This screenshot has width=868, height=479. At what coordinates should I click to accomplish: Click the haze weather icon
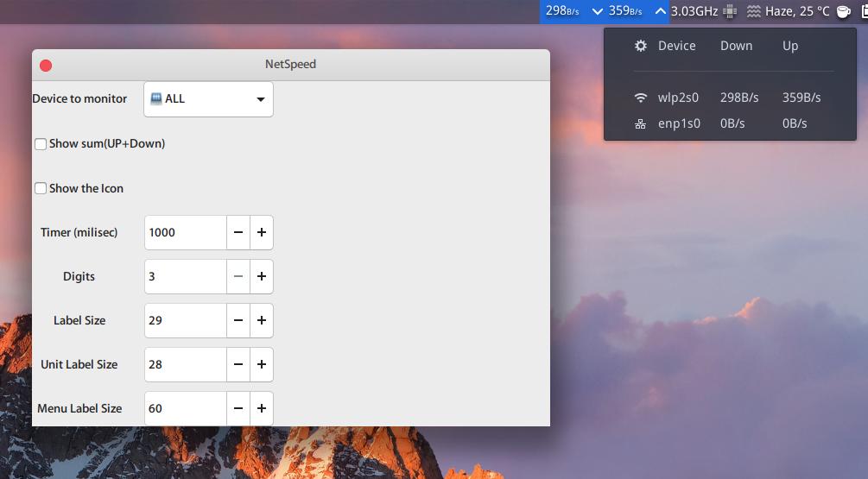coord(753,11)
